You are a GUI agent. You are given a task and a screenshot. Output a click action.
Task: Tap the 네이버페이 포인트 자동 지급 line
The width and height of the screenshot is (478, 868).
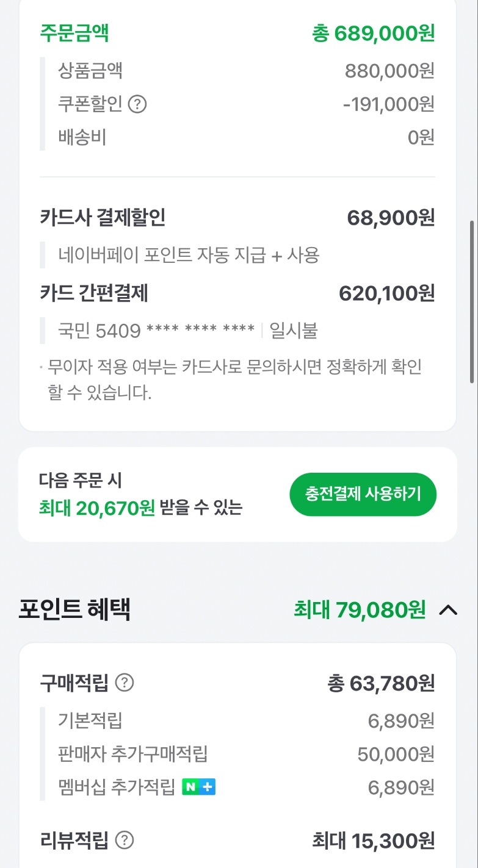click(189, 254)
